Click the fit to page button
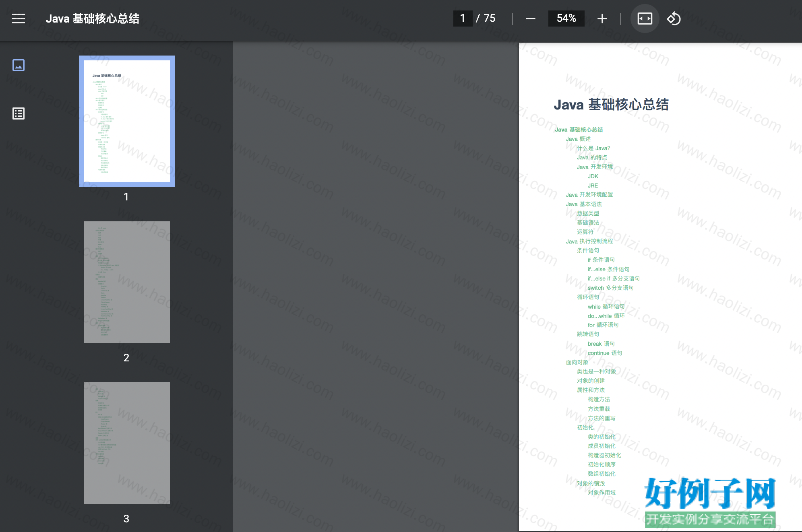 point(645,19)
